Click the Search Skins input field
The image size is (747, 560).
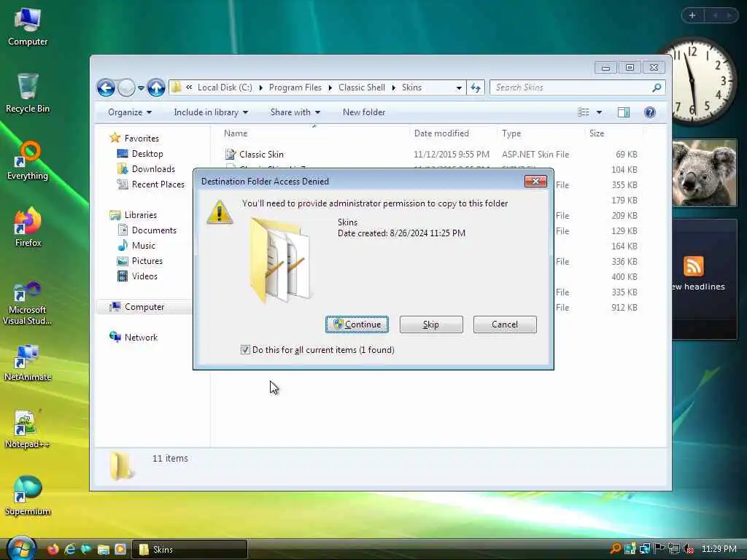(572, 87)
